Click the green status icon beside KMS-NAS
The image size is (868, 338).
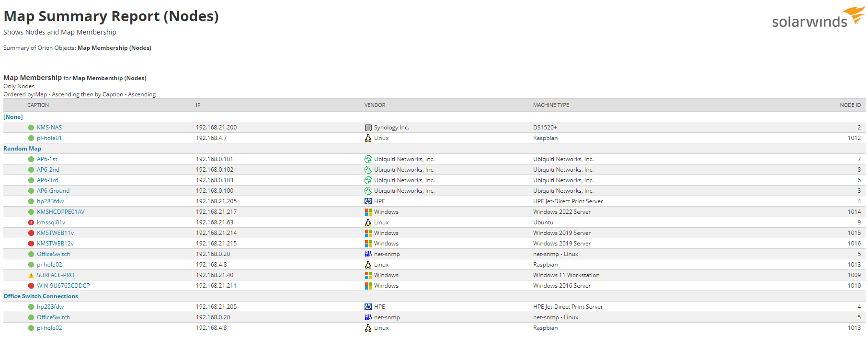[x=31, y=128]
